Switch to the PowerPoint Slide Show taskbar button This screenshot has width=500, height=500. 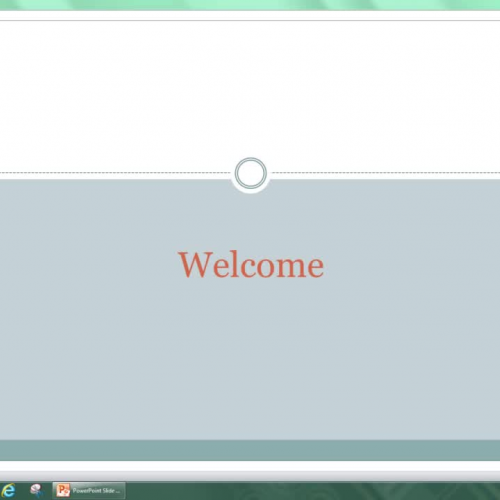coord(89,491)
